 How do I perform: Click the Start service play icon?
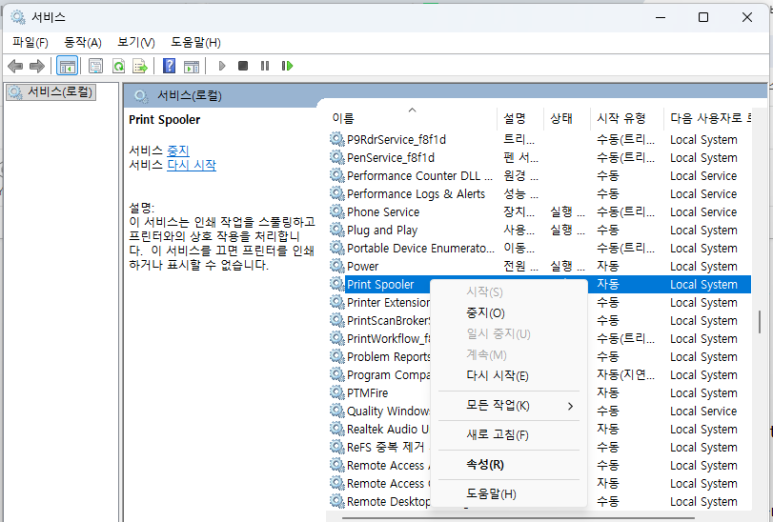(x=222, y=66)
